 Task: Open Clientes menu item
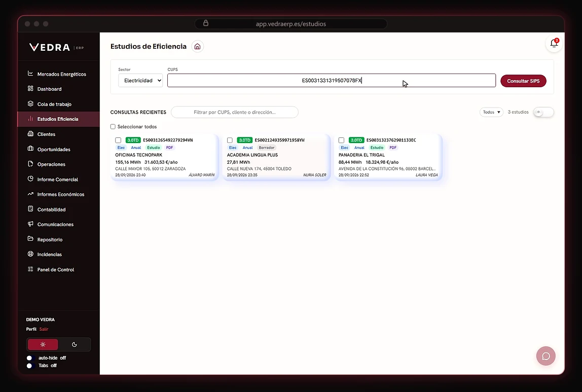(x=59, y=134)
